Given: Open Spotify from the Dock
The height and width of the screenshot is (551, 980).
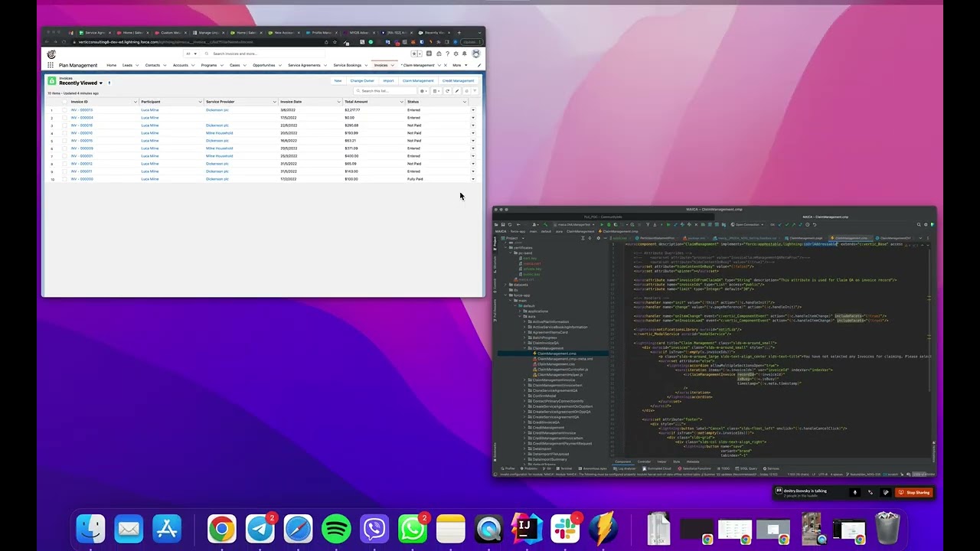Looking at the screenshot, I should (x=336, y=529).
